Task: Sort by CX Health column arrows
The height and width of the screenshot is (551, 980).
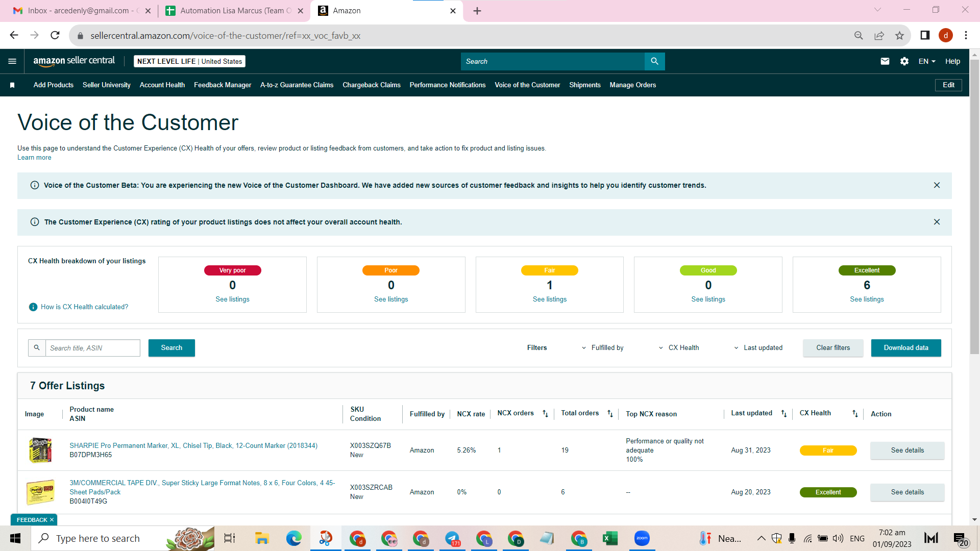Action: coord(855,414)
